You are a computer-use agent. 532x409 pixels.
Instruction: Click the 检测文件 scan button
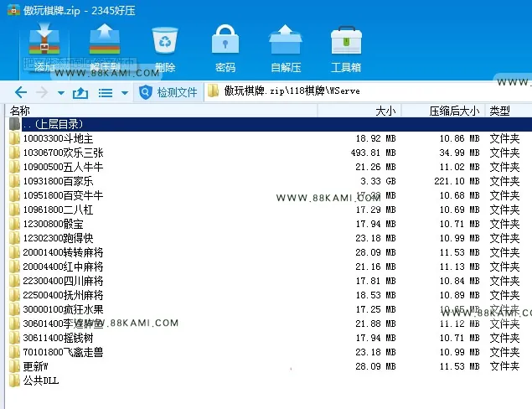168,92
